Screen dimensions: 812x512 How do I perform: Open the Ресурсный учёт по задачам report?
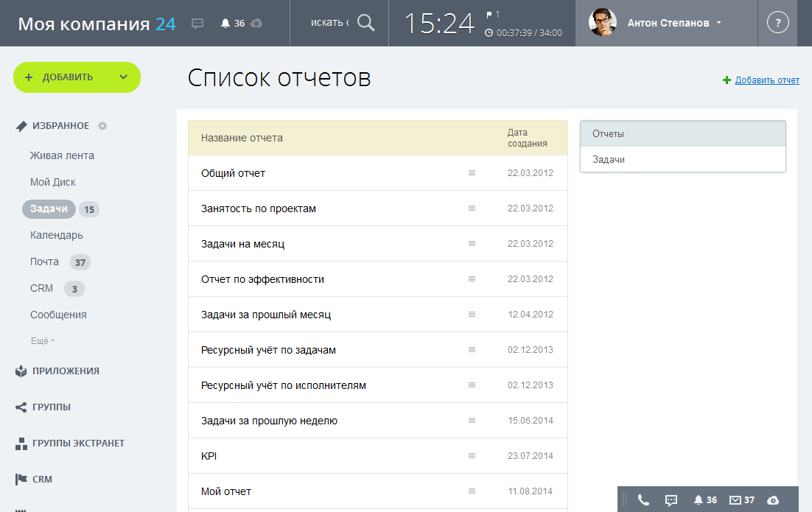coord(268,350)
